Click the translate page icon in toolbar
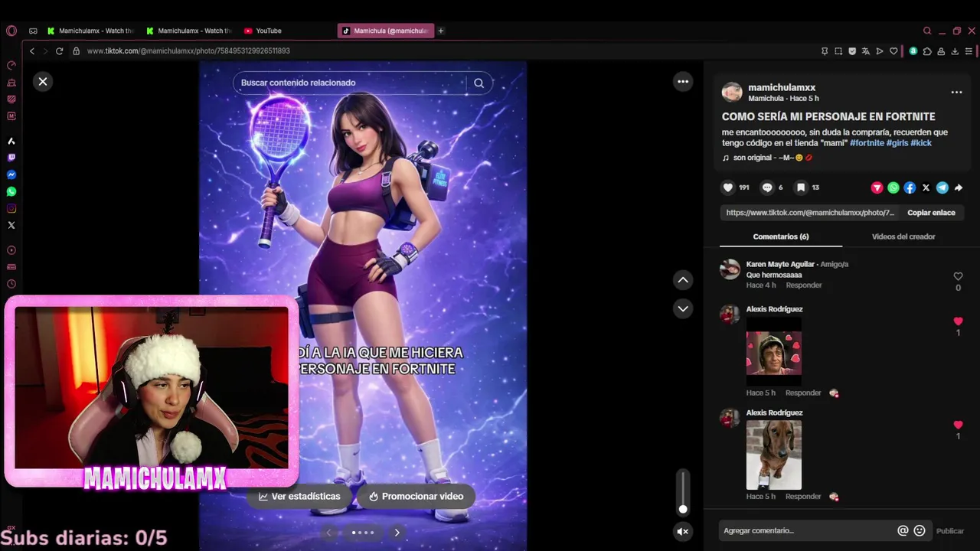Viewport: 980px width, 551px height. point(866,51)
